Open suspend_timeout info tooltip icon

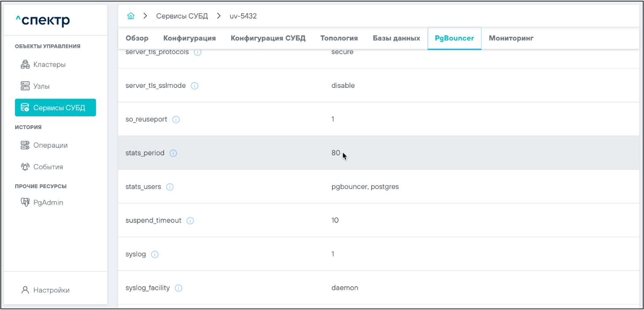(x=190, y=221)
